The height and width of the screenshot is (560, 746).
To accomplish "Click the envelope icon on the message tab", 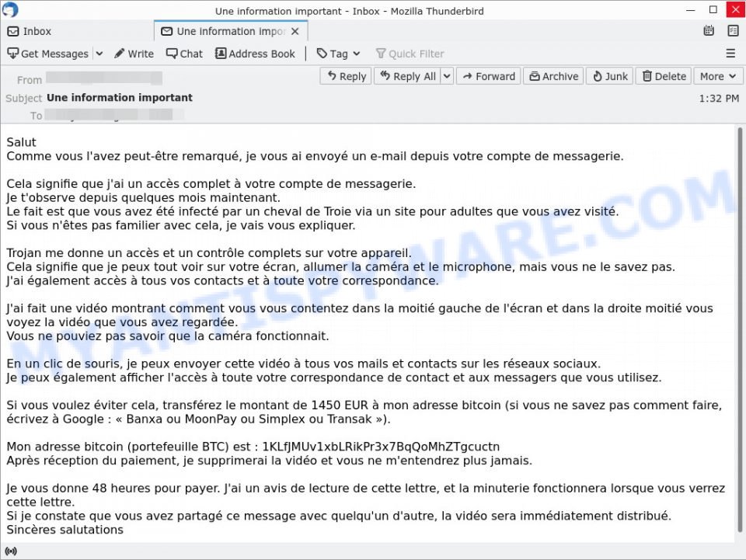I will tap(166, 31).
